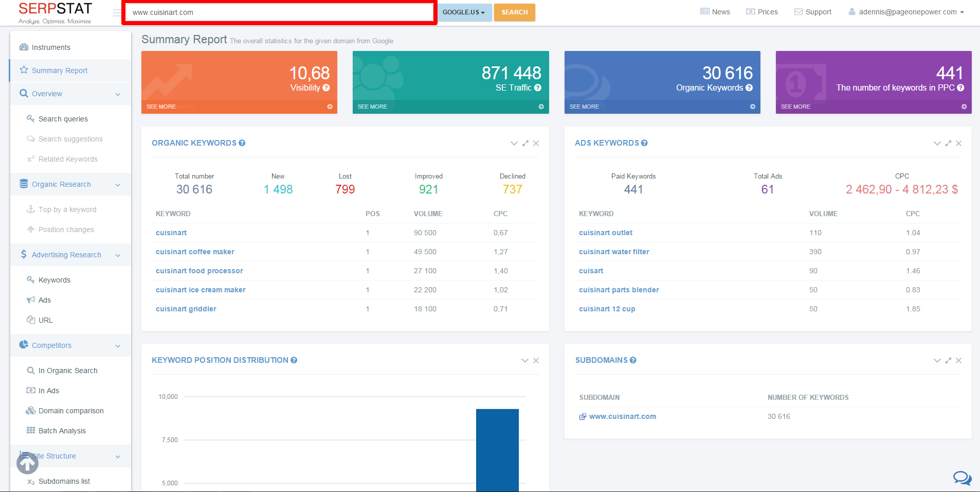Open the GOOGLE.US search engine dropdown

pos(464,12)
